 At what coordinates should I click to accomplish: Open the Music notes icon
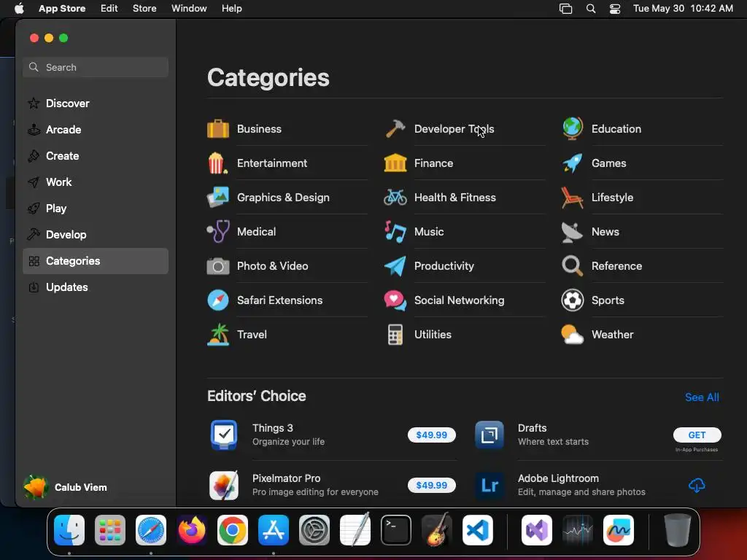coord(395,231)
